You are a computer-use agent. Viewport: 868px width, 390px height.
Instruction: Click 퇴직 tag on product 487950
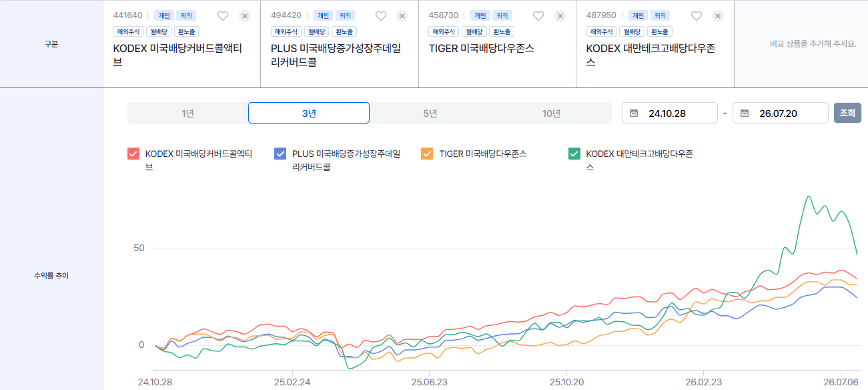pos(661,15)
